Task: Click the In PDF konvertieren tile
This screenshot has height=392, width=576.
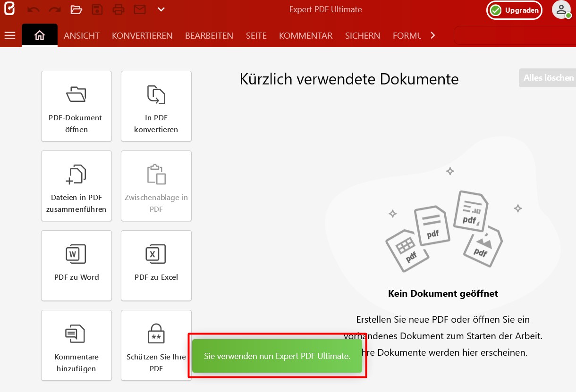Action: [x=156, y=106]
